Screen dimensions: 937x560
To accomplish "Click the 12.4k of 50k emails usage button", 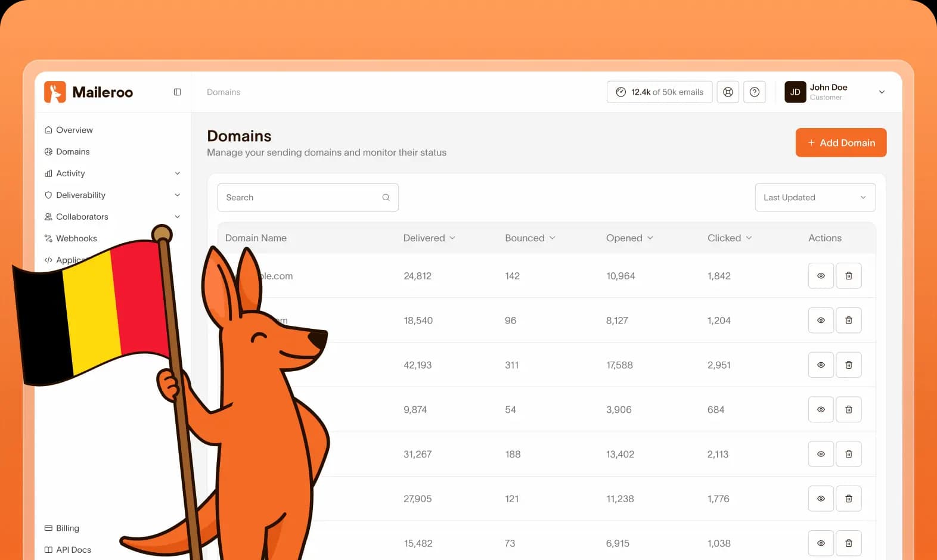I will (x=659, y=92).
